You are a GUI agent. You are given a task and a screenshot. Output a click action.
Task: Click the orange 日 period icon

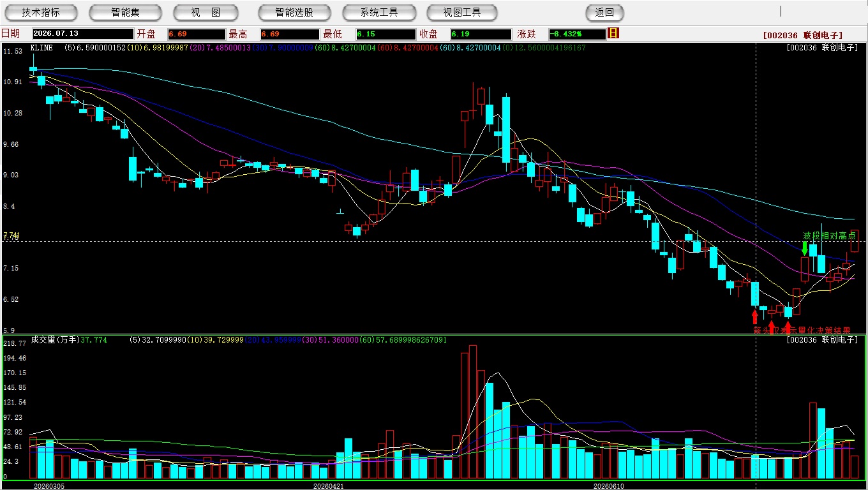[614, 33]
